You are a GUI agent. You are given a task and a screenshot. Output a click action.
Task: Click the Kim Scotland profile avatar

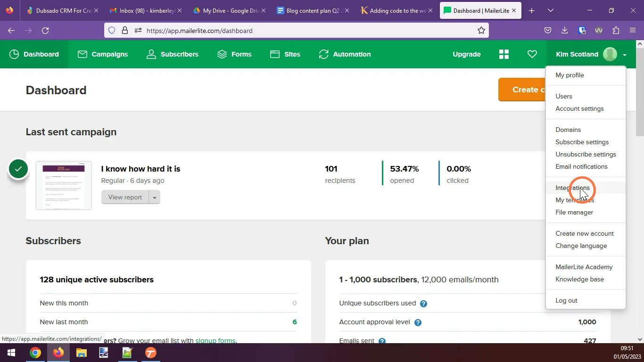610,54
